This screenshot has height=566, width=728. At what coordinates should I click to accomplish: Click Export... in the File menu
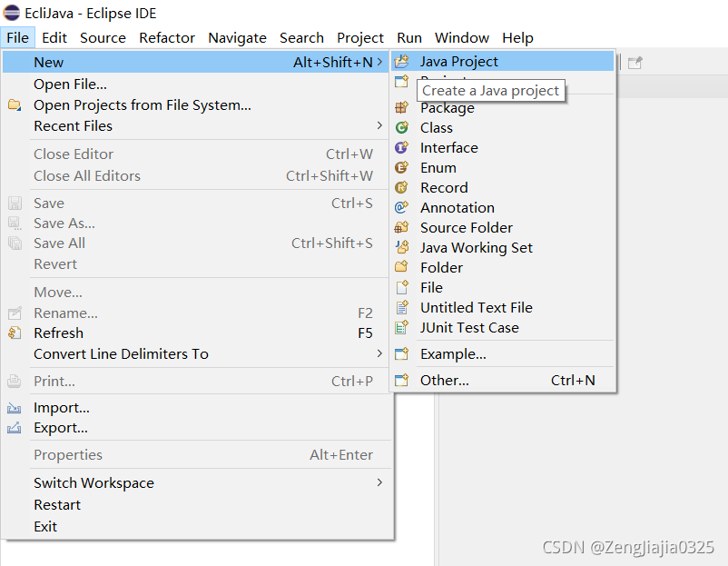coord(195,428)
